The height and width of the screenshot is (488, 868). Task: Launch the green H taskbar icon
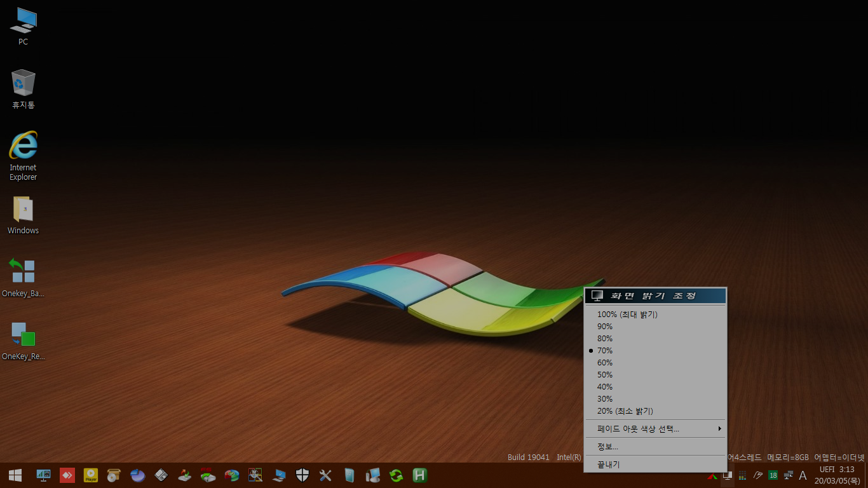(x=419, y=475)
